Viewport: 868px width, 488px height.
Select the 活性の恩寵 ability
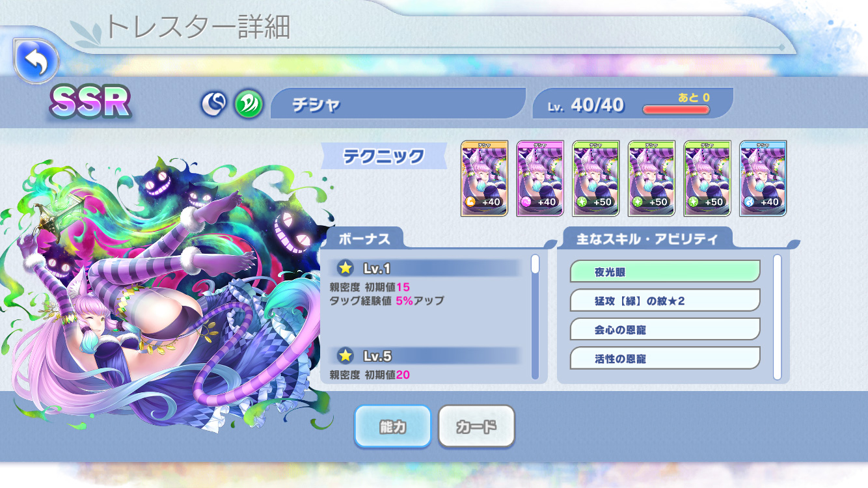pos(665,357)
